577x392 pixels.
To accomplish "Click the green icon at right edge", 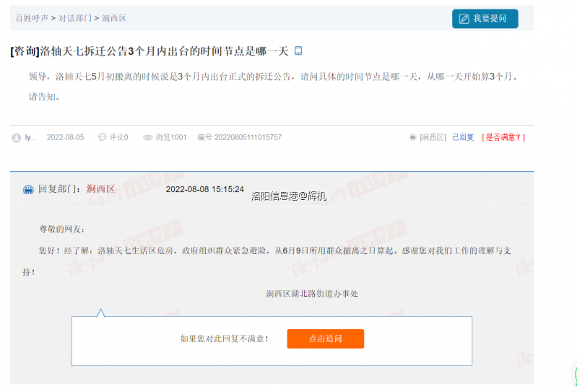I will [574, 375].
